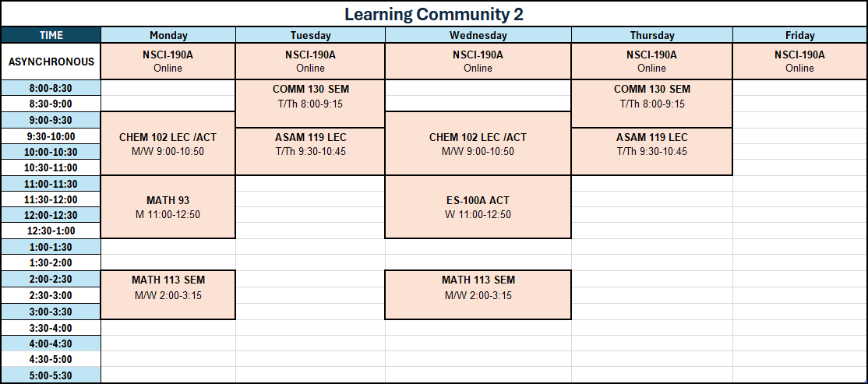Click the 1:00-1:30 time slot label
Screen dimensions: 868x384
51,247
